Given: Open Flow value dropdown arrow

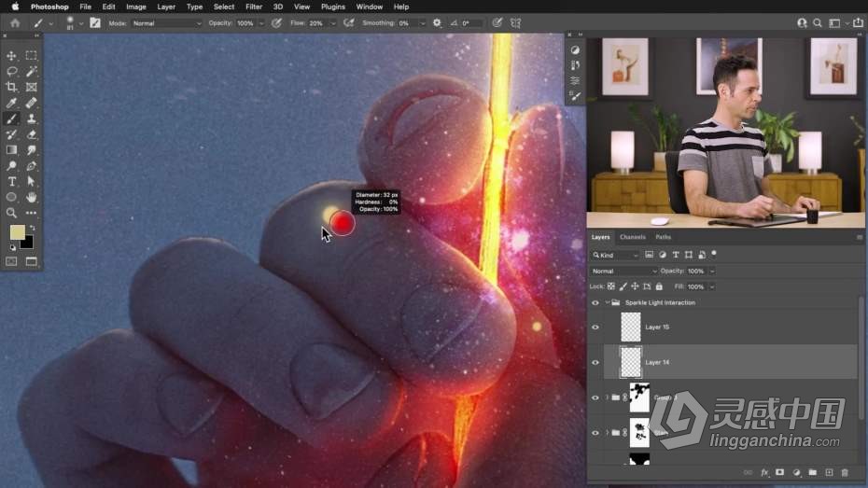Looking at the screenshot, I should coord(332,23).
